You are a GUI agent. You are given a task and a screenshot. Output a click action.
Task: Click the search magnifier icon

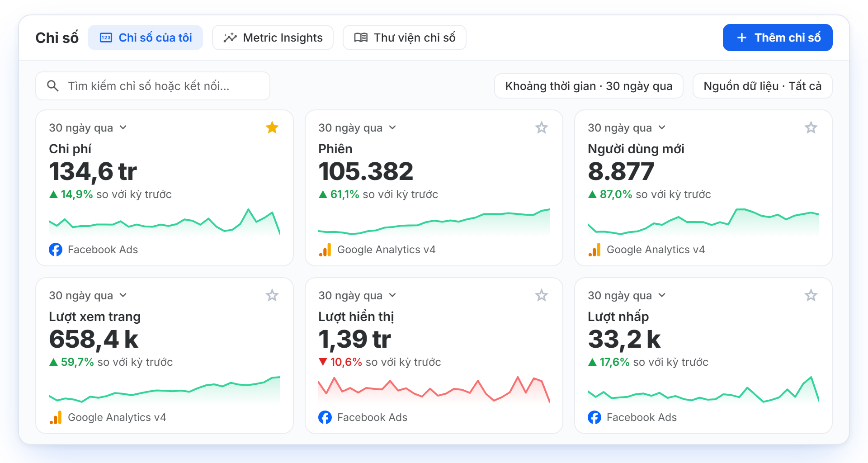(53, 86)
